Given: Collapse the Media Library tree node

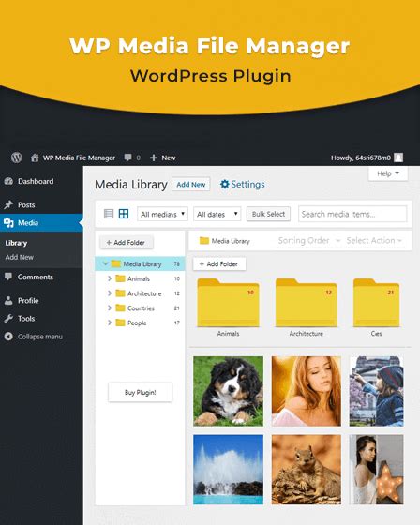Looking at the screenshot, I should click(x=106, y=263).
